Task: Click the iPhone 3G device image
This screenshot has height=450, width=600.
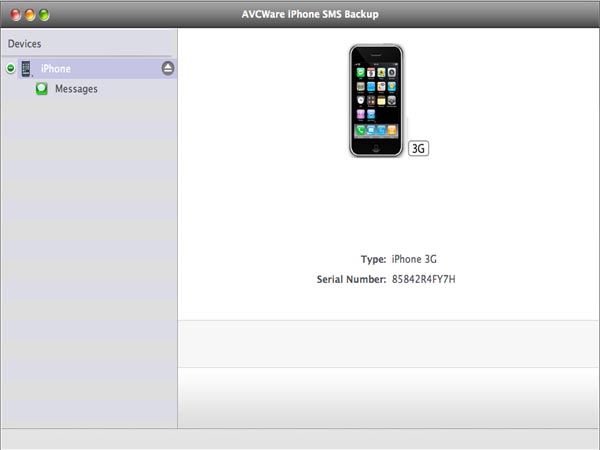Action: pos(376,100)
